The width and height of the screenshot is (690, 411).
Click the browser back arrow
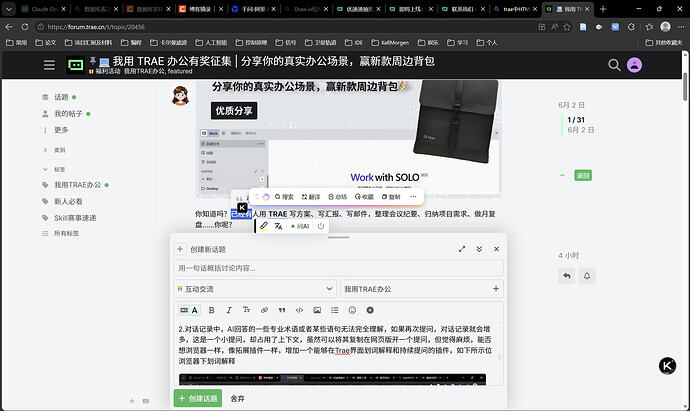[9, 27]
